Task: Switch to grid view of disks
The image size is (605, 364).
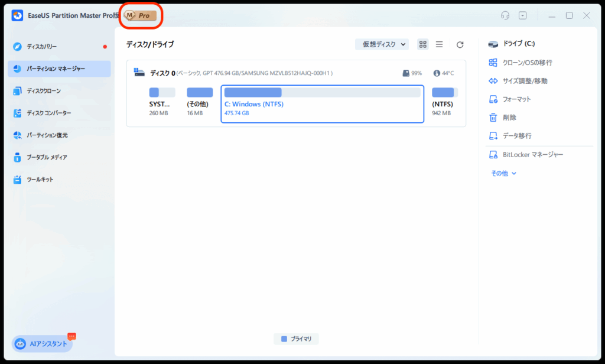Action: click(x=422, y=44)
